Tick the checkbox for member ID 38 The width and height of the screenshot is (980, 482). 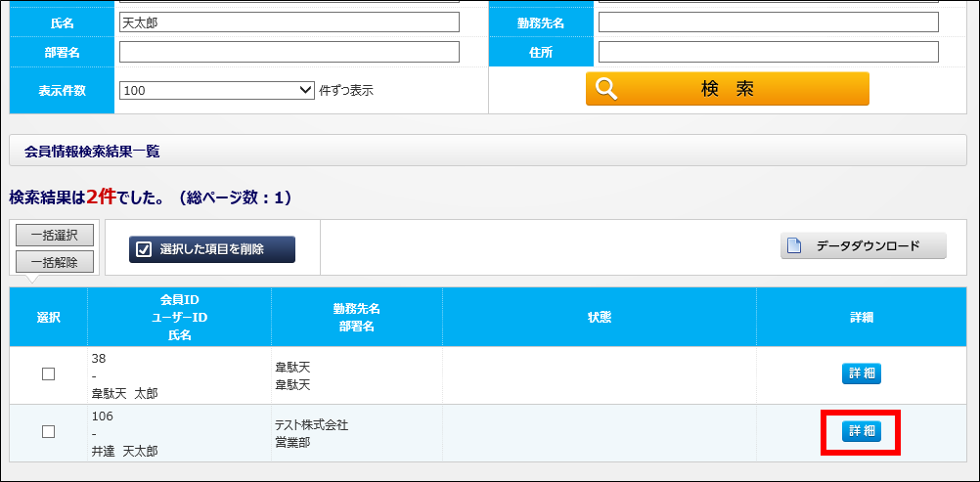(48, 374)
